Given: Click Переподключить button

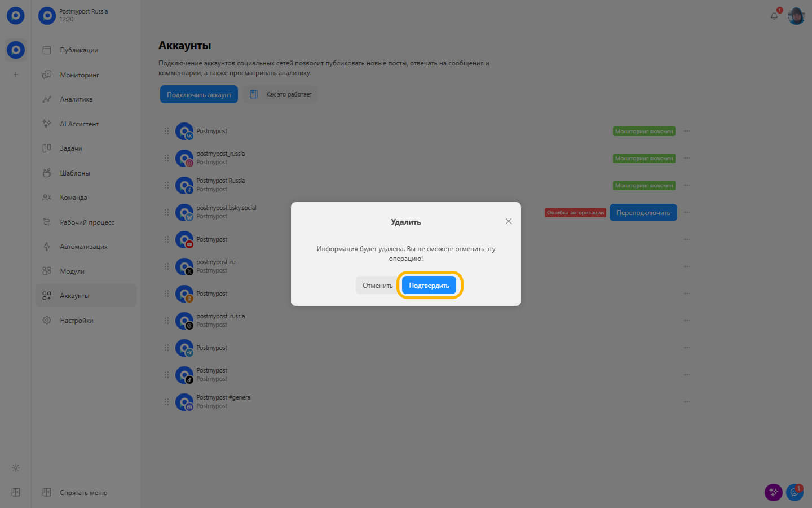Looking at the screenshot, I should [643, 213].
